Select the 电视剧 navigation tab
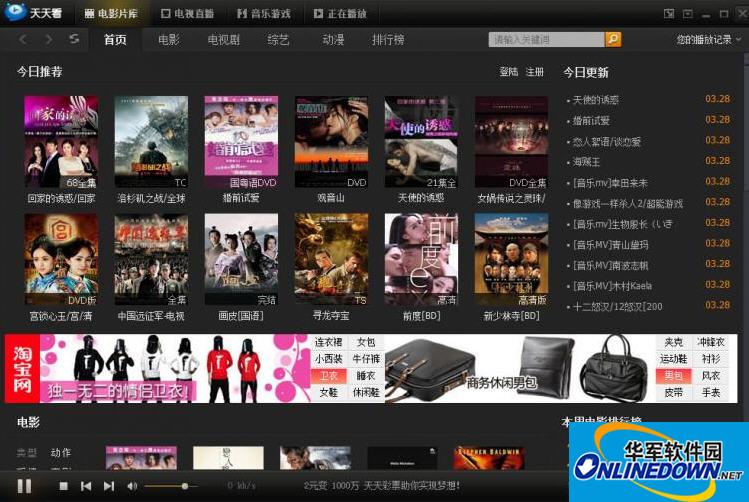Viewport: 749px width, 502px height. [x=224, y=40]
